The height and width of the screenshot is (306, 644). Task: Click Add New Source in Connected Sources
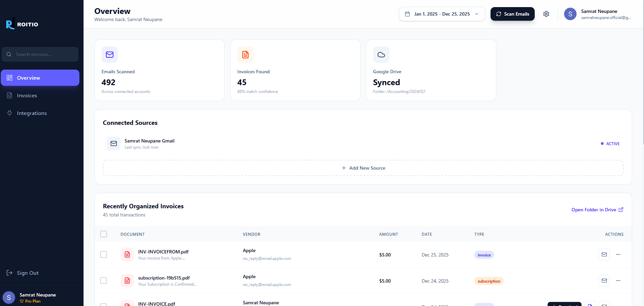click(x=363, y=168)
